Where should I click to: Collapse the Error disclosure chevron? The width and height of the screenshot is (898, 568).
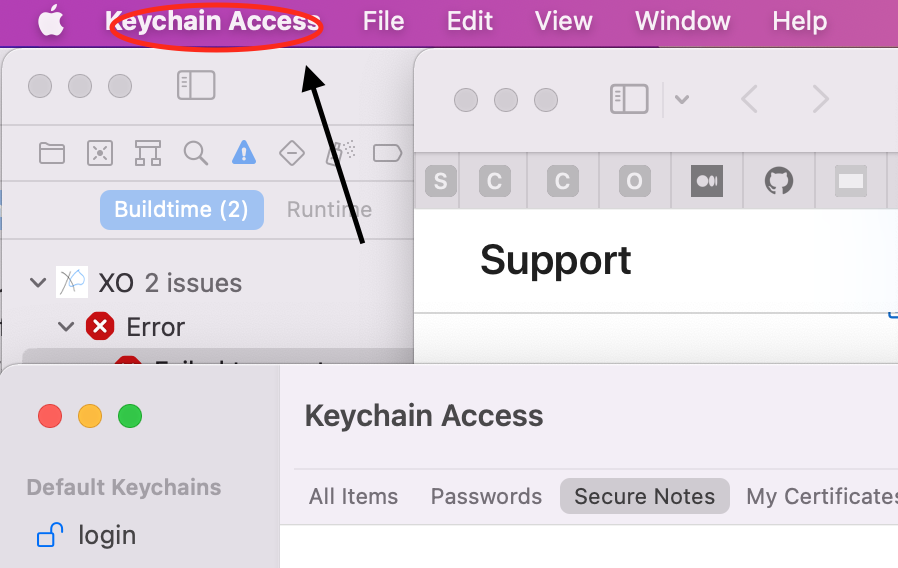tap(66, 327)
